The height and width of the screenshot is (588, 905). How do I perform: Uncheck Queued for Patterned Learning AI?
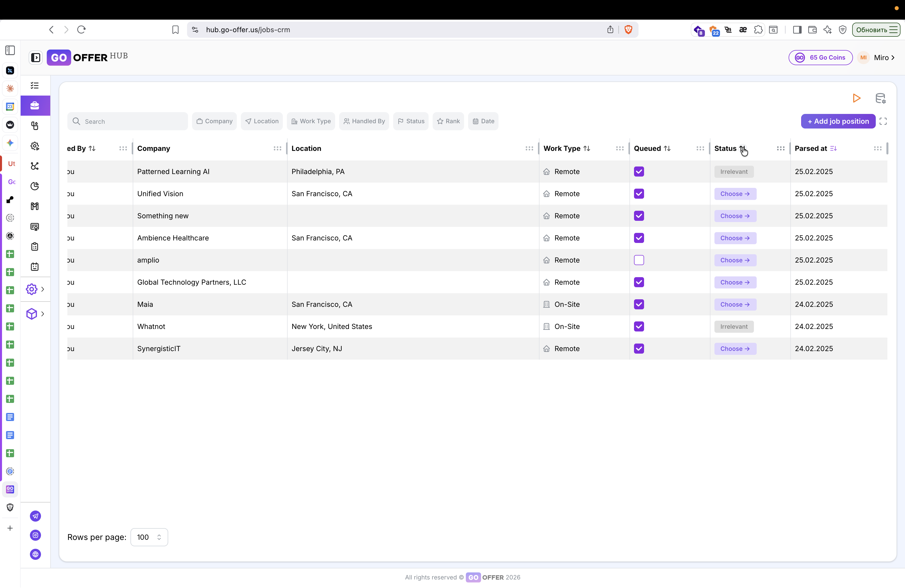click(x=639, y=172)
